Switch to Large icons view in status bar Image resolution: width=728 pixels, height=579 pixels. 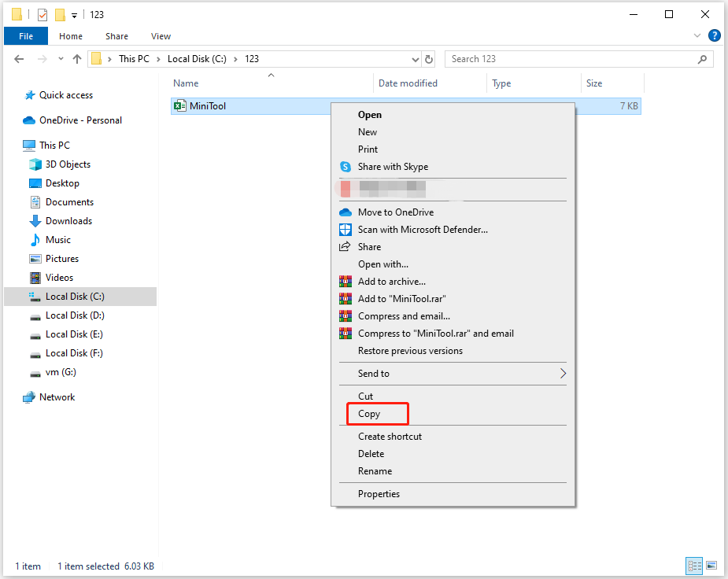pos(711,566)
